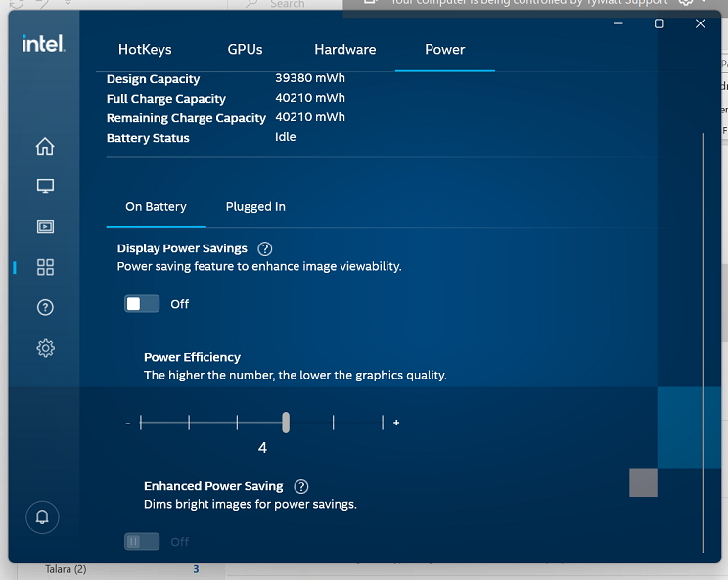Open the Video settings sidebar icon
728x580 pixels.
[45, 226]
